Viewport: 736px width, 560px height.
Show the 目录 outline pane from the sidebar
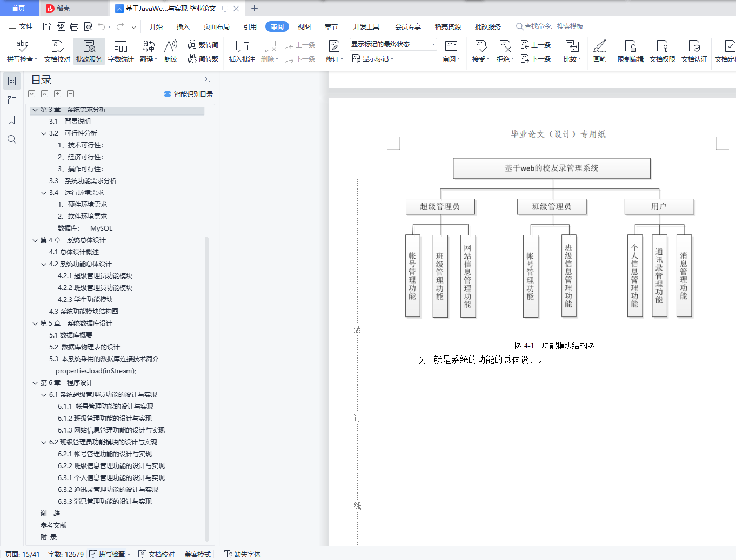12,81
